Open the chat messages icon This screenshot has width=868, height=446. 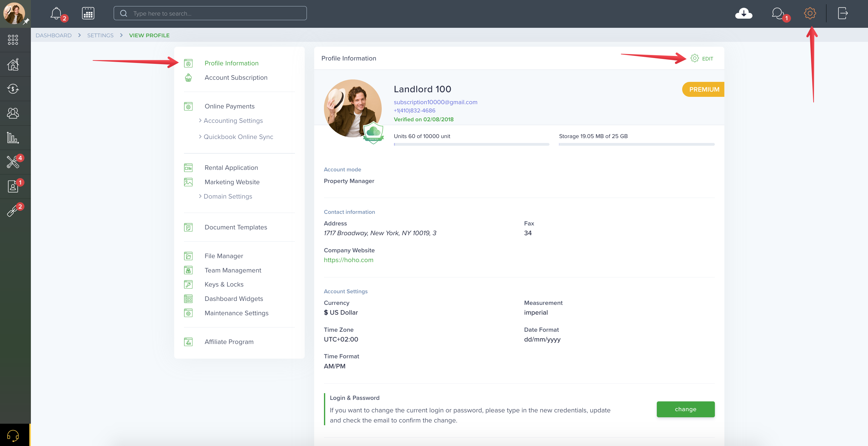778,13
